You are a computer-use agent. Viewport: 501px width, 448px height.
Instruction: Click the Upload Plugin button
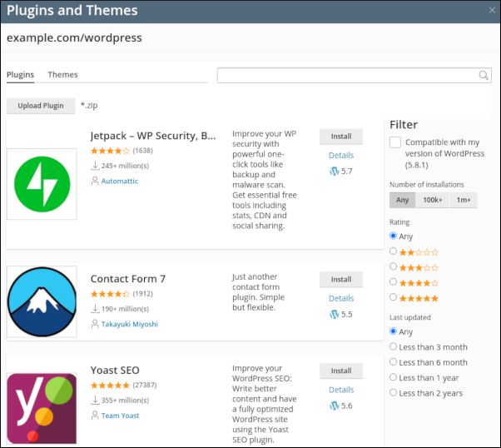tap(41, 106)
